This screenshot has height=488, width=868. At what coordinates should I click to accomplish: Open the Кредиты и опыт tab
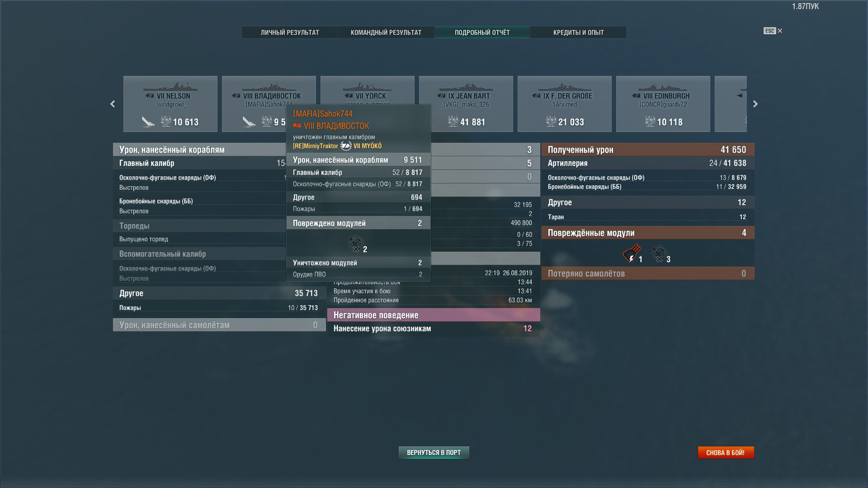click(579, 33)
